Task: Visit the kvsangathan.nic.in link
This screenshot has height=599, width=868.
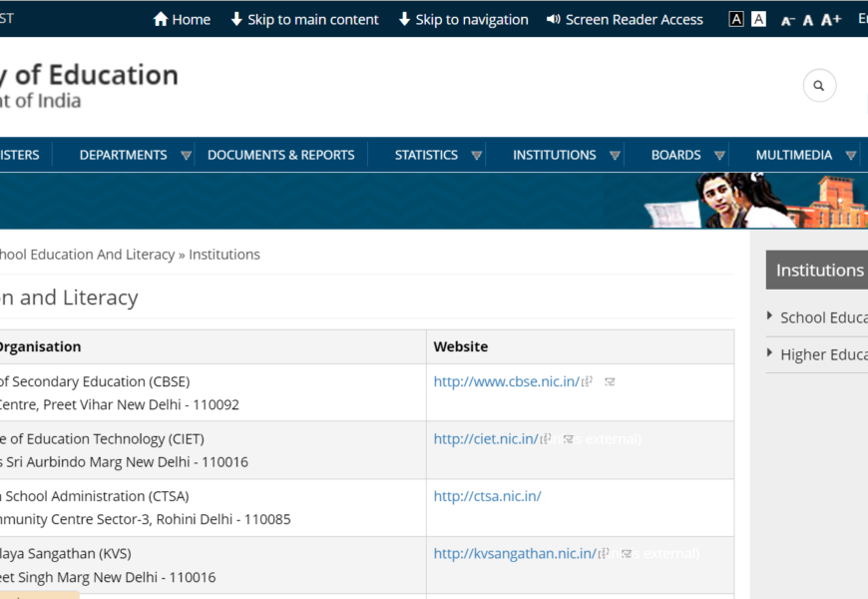Action: point(514,553)
